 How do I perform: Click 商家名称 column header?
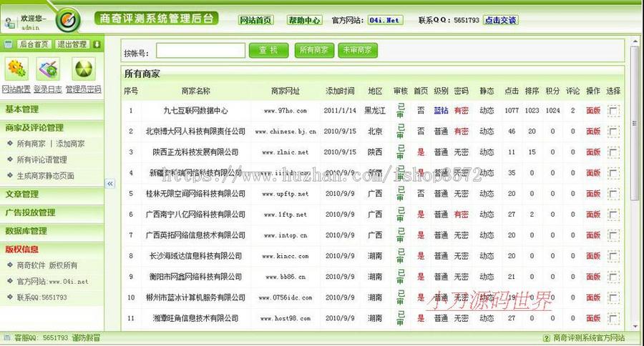point(195,91)
